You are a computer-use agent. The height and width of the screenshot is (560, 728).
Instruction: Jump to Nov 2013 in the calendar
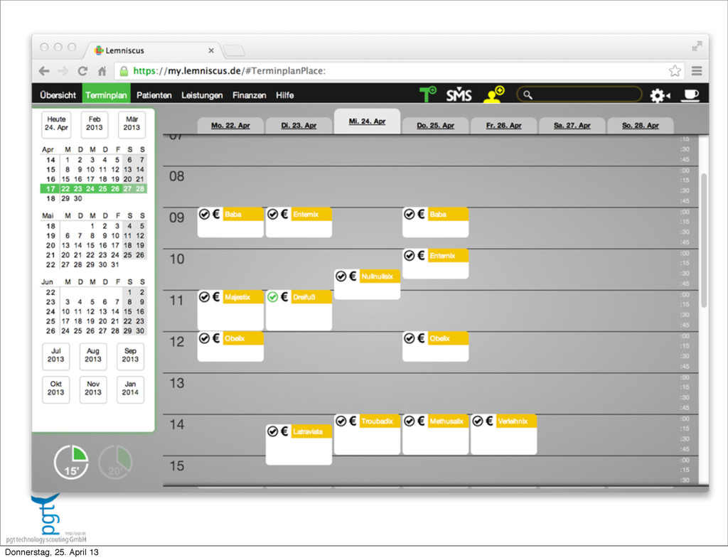click(93, 389)
